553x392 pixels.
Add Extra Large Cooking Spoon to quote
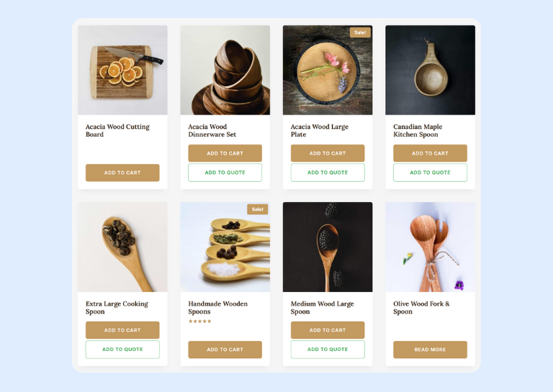(x=122, y=350)
